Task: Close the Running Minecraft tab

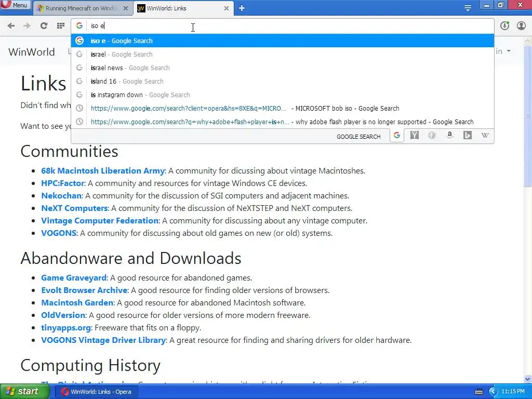Action: point(126,8)
